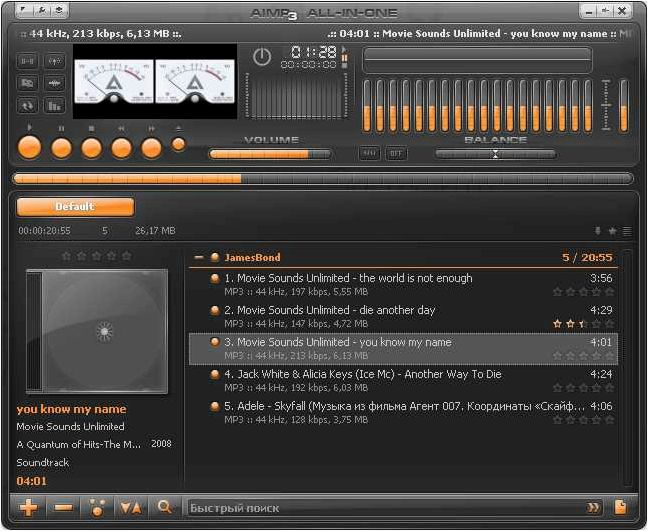Toggle the shuffle playback button
Screen dimensions: 648x531
click(x=27, y=83)
